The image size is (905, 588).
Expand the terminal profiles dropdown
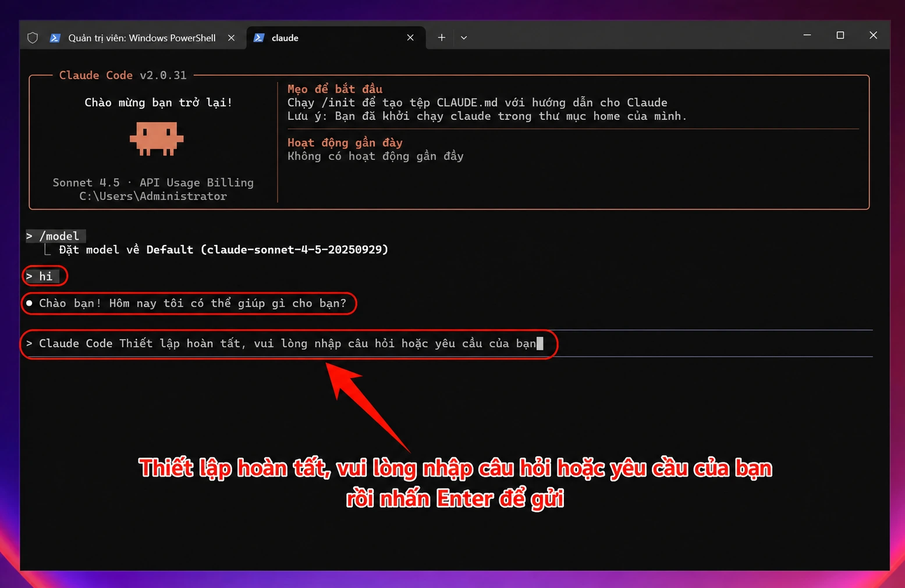[464, 38]
